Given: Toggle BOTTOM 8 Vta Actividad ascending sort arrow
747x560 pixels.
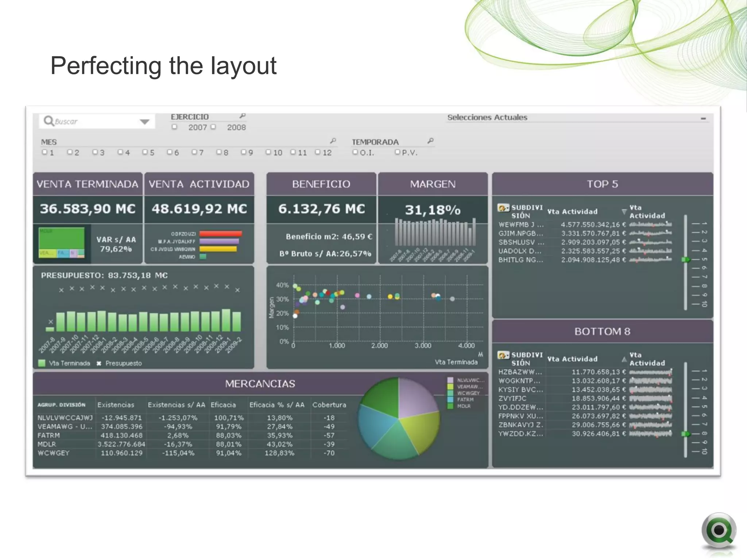Looking at the screenshot, I should coord(624,359).
